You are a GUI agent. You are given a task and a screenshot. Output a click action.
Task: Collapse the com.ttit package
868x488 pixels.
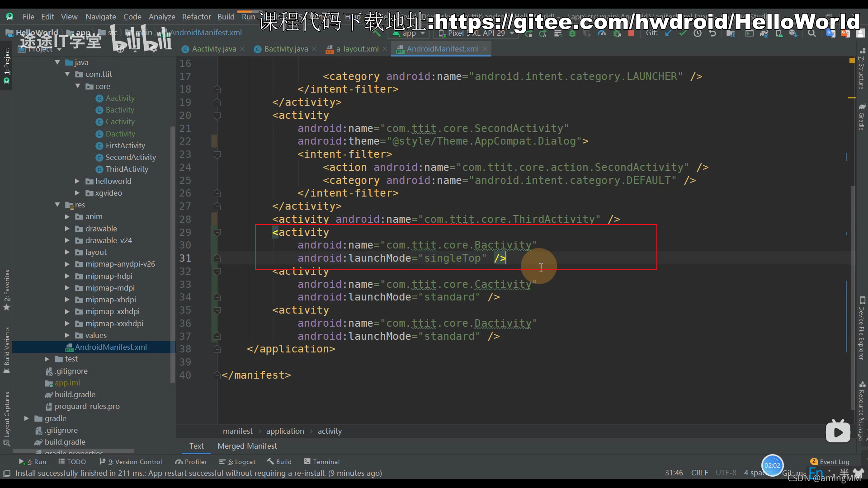tap(67, 74)
